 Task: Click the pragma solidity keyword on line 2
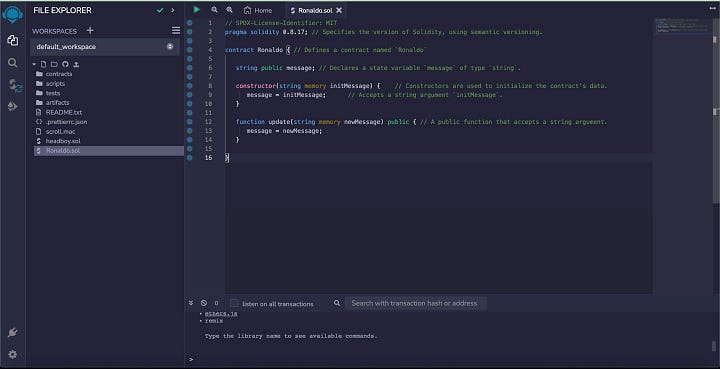[252, 32]
